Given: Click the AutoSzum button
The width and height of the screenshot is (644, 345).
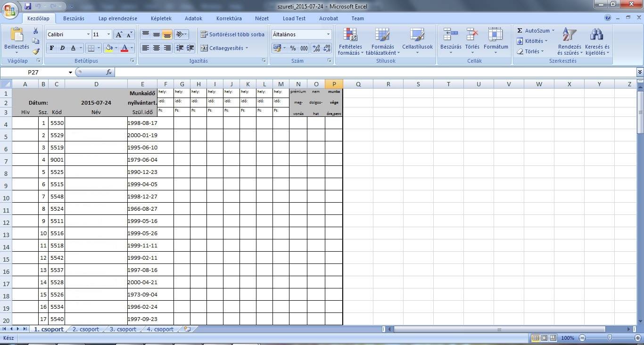Looking at the screenshot, I should 535,31.
